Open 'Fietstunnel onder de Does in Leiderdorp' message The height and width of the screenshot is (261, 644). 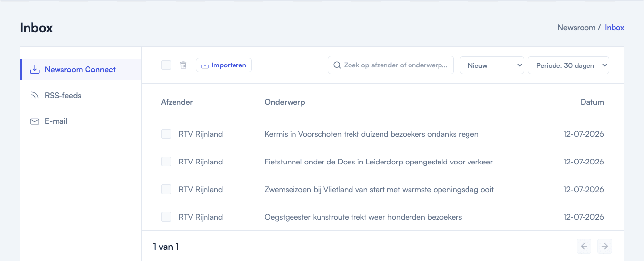click(379, 162)
